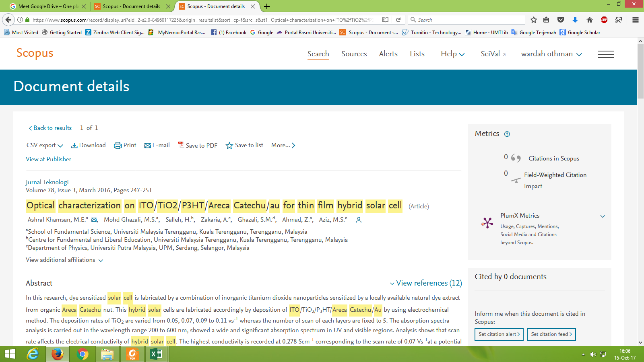Click the page reload icon in address bar
This screenshot has width=644, height=362.
point(398,20)
